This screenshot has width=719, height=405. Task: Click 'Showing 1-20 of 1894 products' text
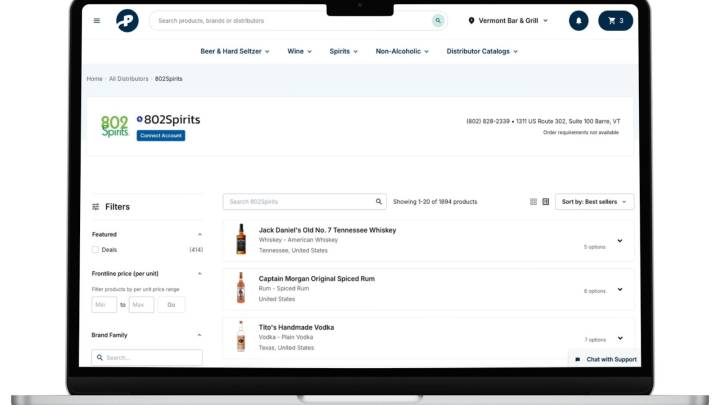pos(435,202)
